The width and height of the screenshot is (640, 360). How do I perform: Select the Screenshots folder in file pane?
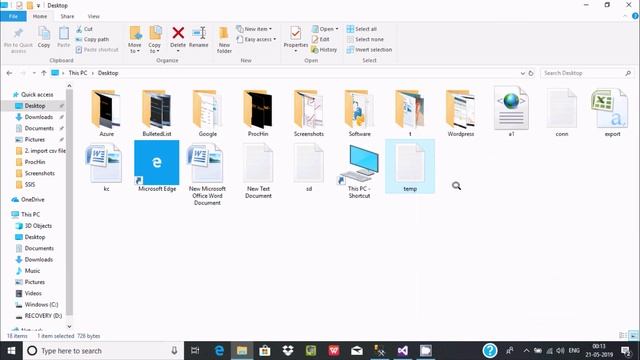[x=309, y=113]
